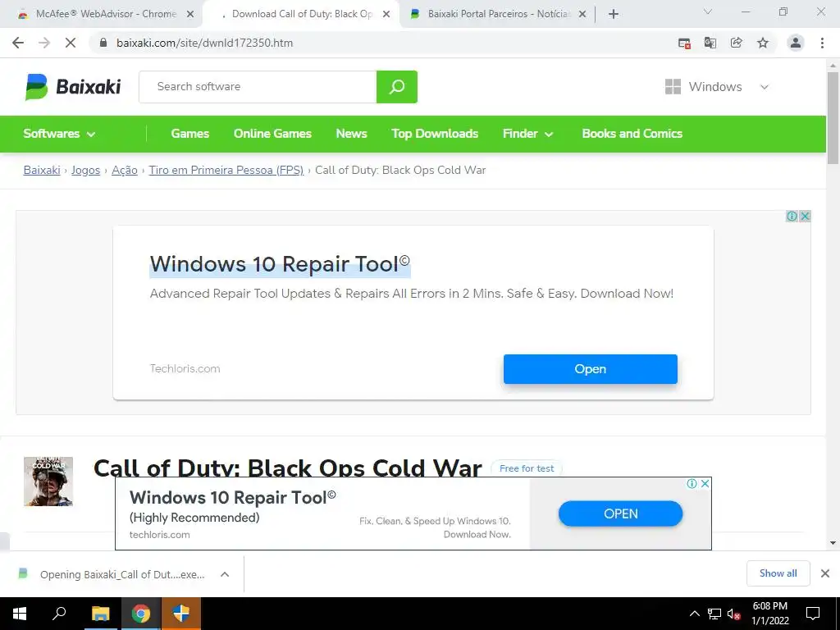Click the taskbar search magnifier
Viewport: 840px width, 630px height.
click(59, 614)
